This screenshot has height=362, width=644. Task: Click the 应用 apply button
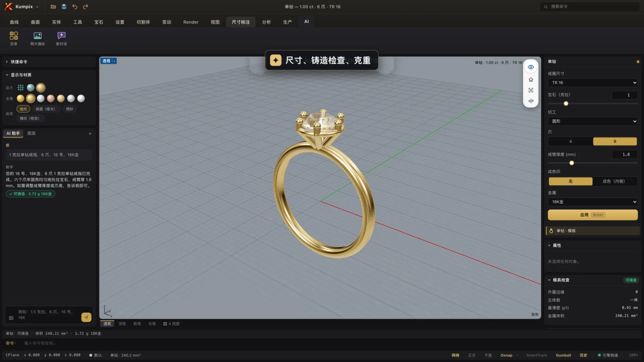593,215
